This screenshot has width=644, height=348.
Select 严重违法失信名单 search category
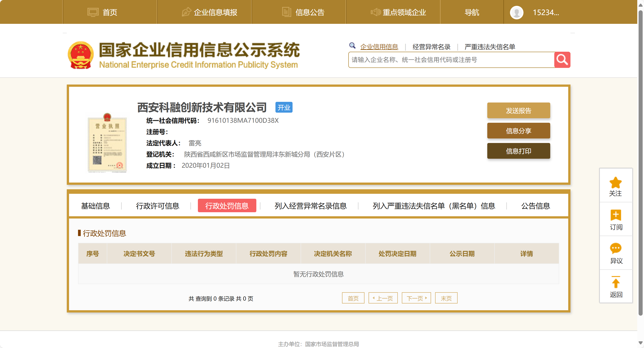point(490,47)
